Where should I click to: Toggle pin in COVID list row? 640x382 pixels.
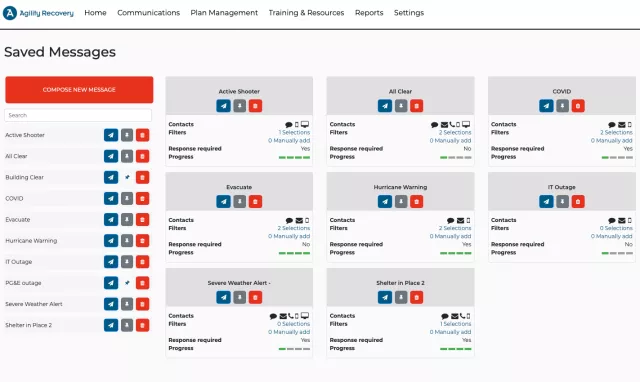coord(127,199)
